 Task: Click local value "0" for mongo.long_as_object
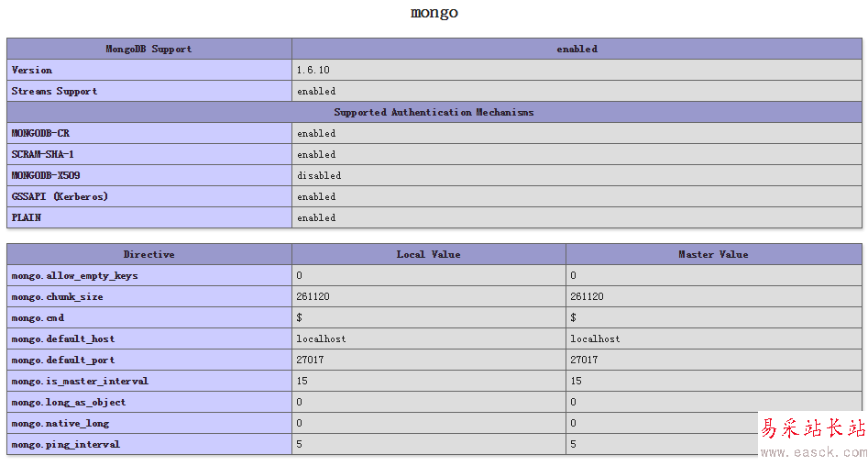tap(300, 402)
